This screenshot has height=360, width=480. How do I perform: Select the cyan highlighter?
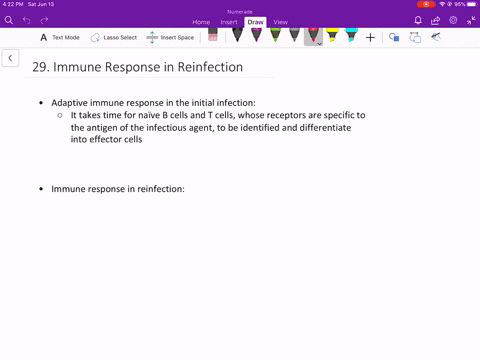pos(351,35)
